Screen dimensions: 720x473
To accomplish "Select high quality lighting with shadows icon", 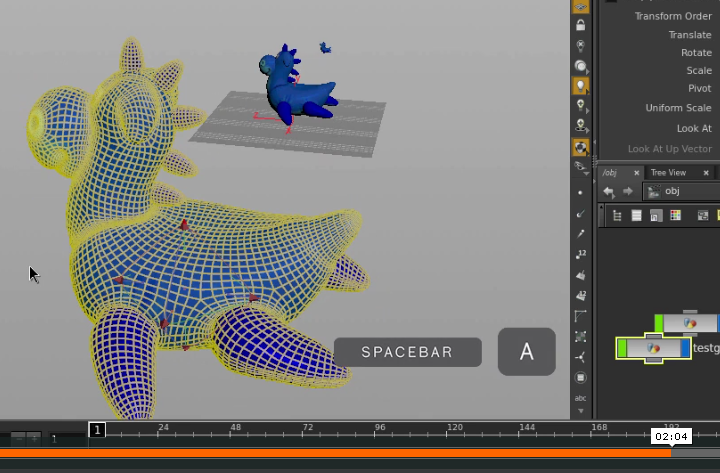I will [580, 125].
